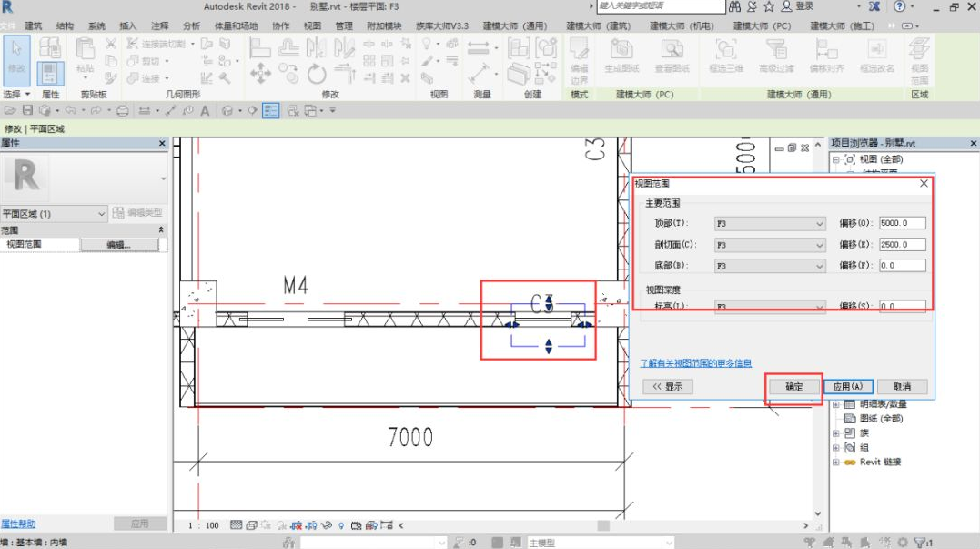Image resolution: width=980 pixels, height=549 pixels.
Task: Open the Cut plane (剖切面) level dropdown
Action: (769, 245)
